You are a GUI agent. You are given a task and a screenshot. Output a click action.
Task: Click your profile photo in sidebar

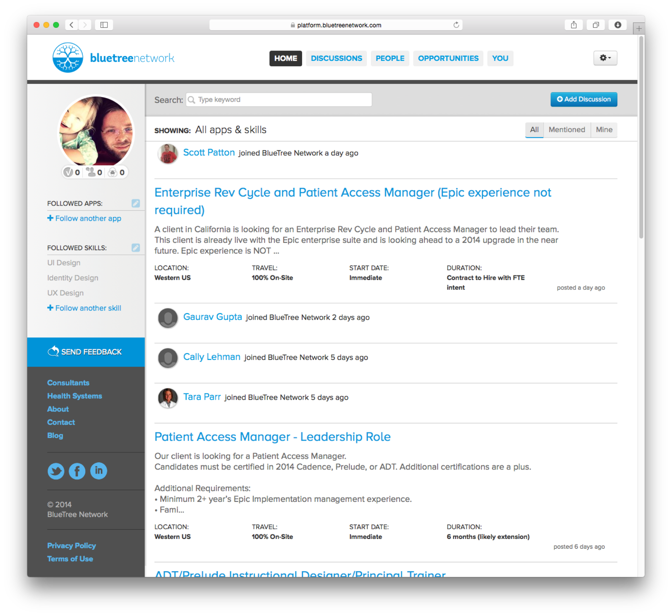coord(96,131)
